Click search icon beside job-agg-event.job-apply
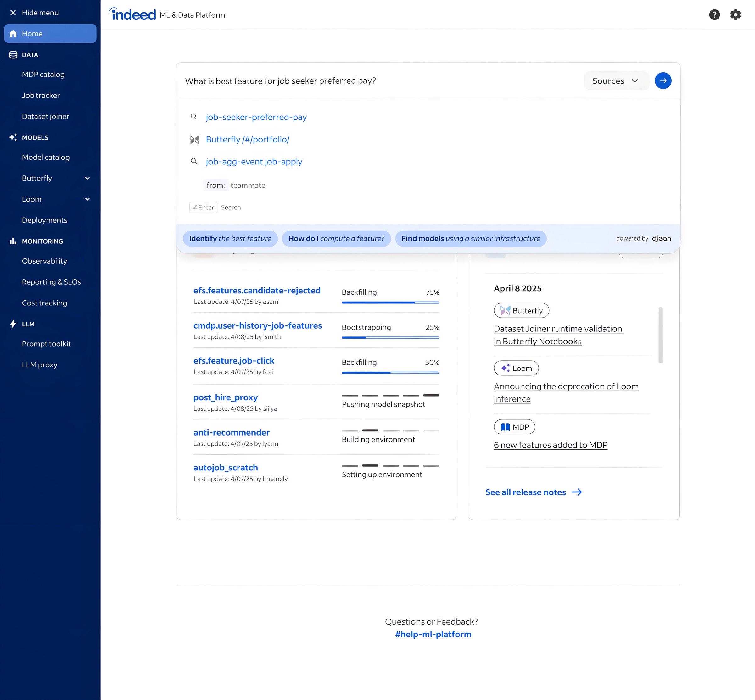755x700 pixels. pos(194,161)
